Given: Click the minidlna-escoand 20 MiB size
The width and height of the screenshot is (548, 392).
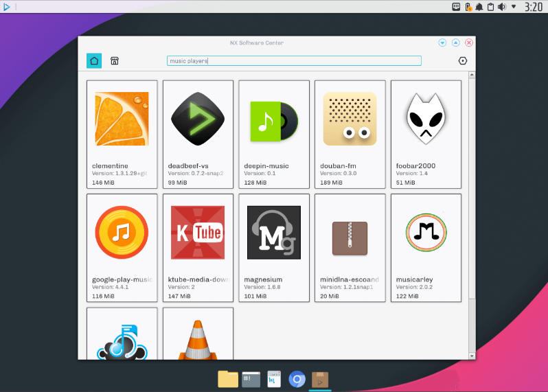Looking at the screenshot, I should point(330,296).
